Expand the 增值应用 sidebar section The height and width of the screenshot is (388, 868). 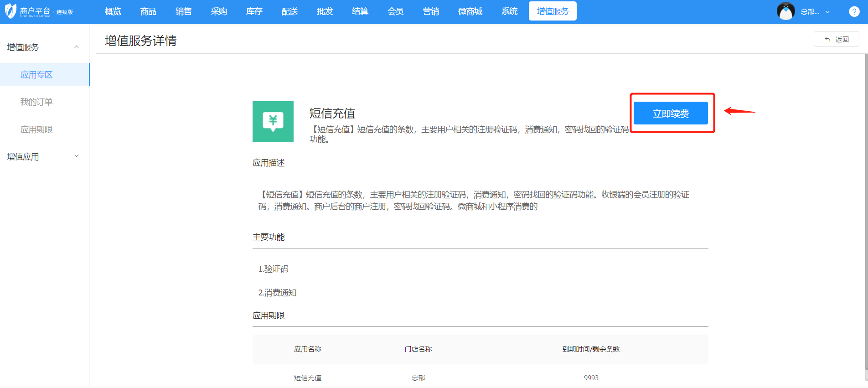click(77, 156)
